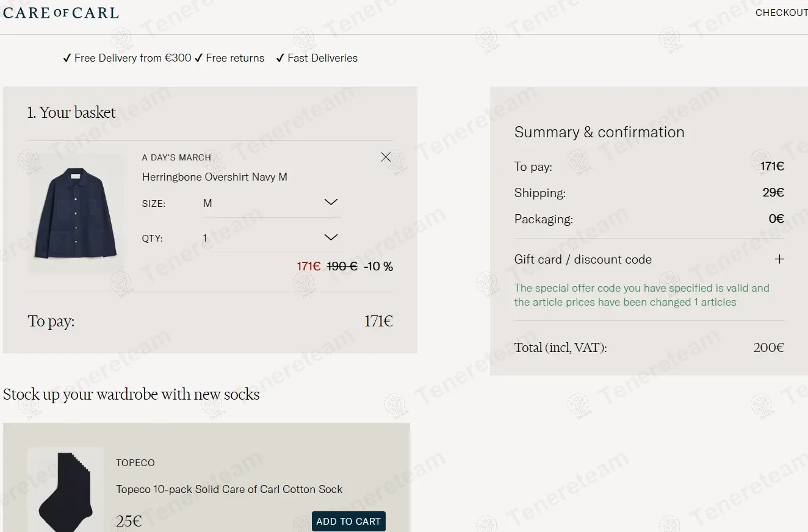
Task: Open Topeco 10-pack Cotton Sock link
Action: pos(229,489)
